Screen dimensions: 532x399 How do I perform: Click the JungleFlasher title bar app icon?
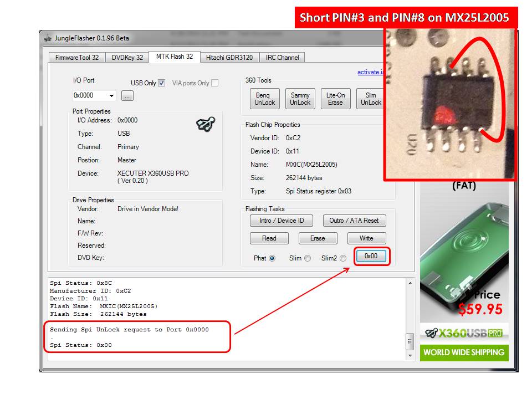[48, 38]
